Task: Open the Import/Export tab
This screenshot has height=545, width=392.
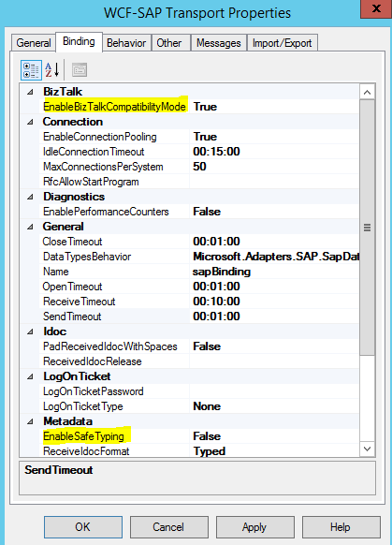Action: [282, 43]
